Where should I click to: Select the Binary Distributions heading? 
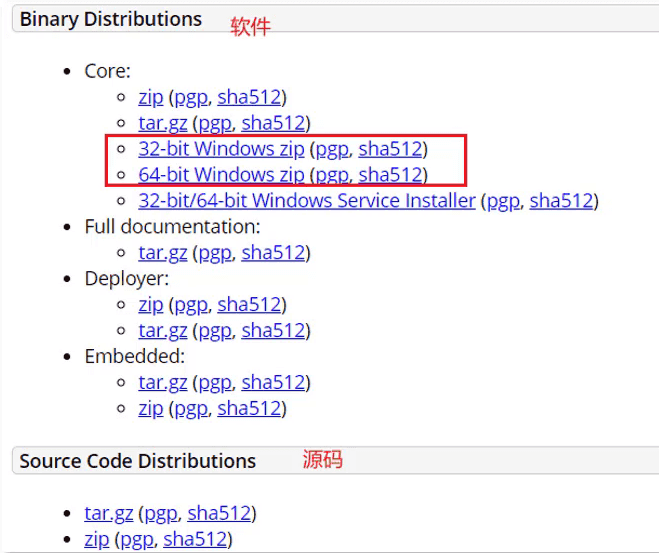pyautogui.click(x=111, y=20)
